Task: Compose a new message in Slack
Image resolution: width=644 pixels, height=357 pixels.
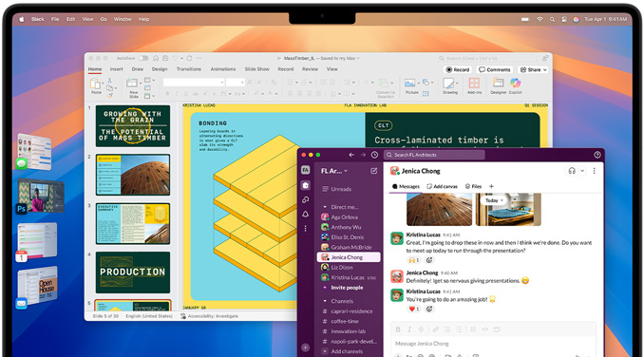Action: (373, 171)
